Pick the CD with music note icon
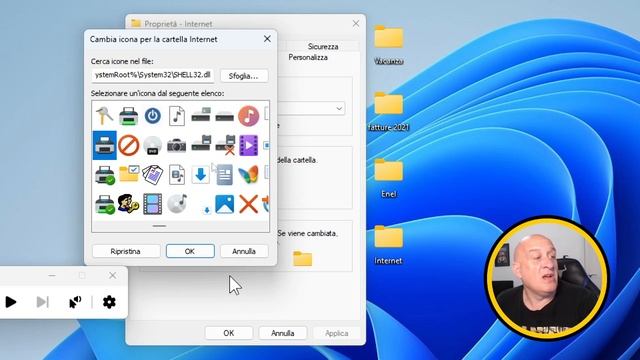 tap(177, 204)
